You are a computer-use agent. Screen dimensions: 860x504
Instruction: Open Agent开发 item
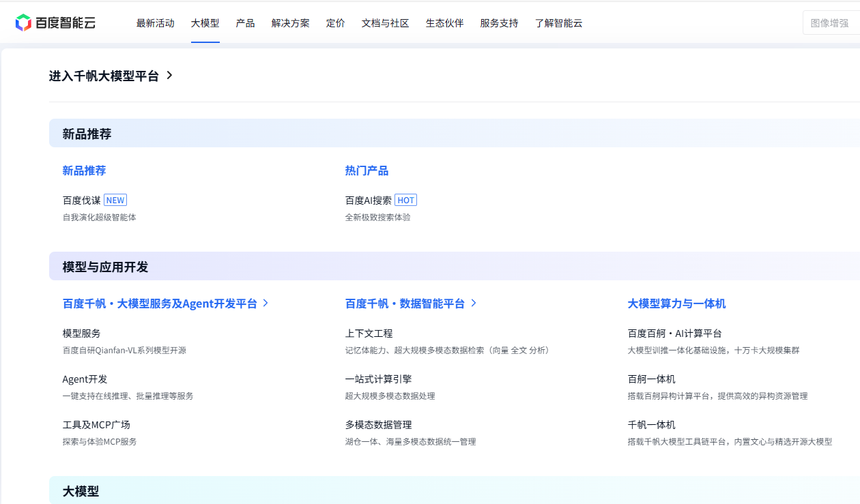click(85, 379)
